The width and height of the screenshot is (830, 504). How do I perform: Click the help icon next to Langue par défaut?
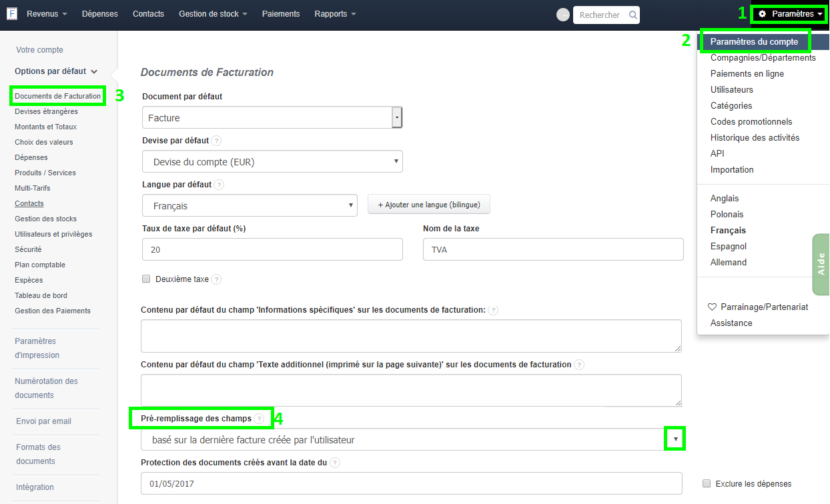point(220,185)
